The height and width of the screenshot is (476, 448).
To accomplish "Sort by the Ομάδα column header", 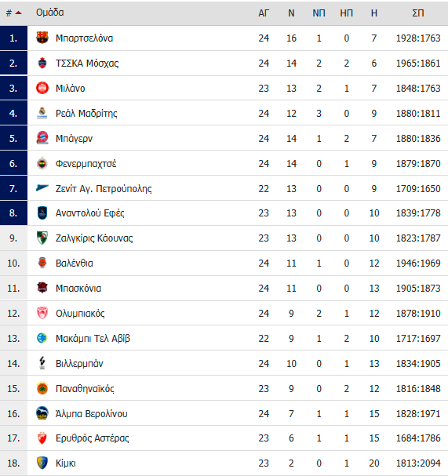I will pos(49,13).
